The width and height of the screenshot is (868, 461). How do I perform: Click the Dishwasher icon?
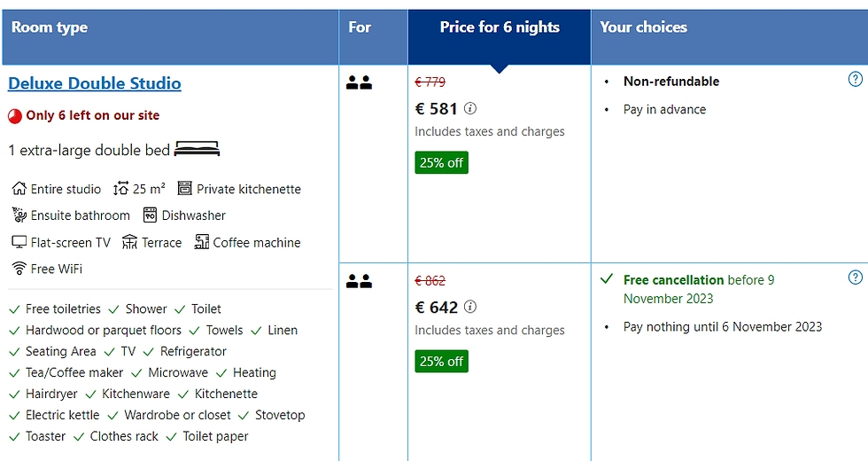(x=150, y=215)
